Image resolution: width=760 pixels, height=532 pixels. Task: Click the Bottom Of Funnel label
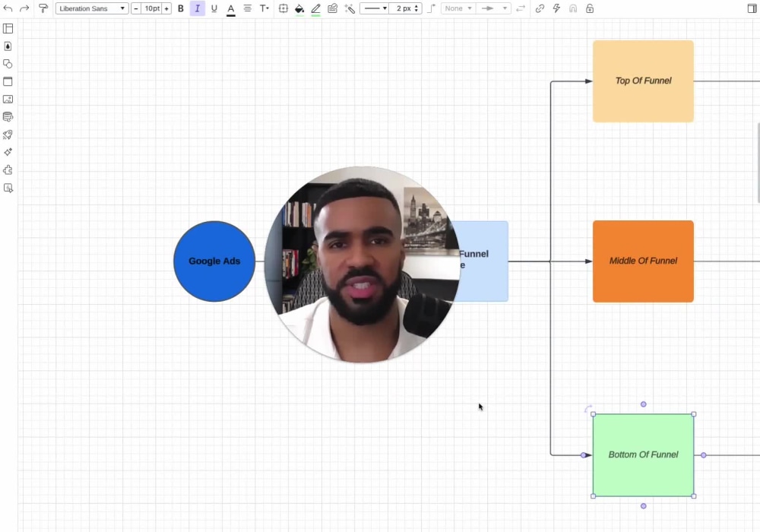[643, 454]
